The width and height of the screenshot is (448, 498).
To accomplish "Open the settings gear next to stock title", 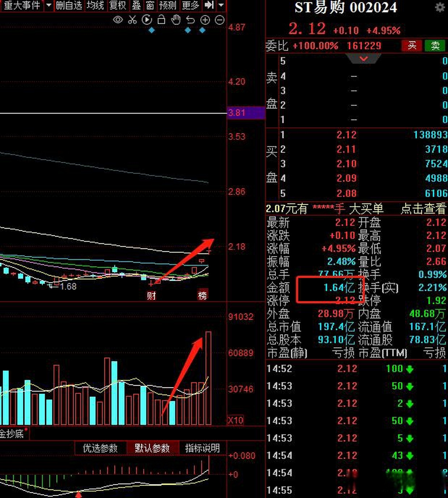I will pyautogui.click(x=440, y=7).
